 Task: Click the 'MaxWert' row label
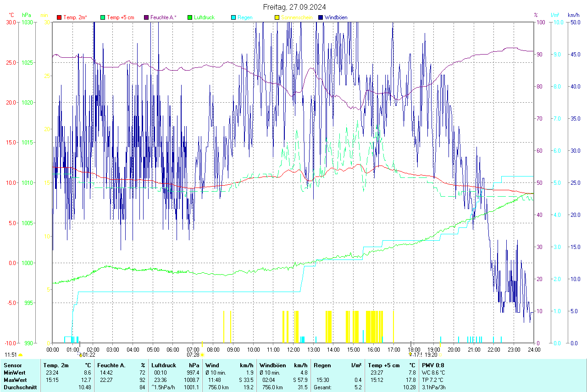click(x=15, y=380)
